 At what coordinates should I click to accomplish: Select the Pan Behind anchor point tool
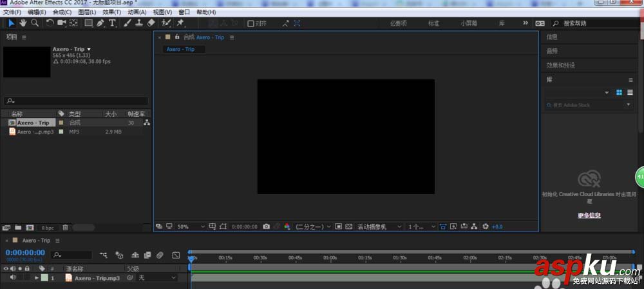click(73, 23)
